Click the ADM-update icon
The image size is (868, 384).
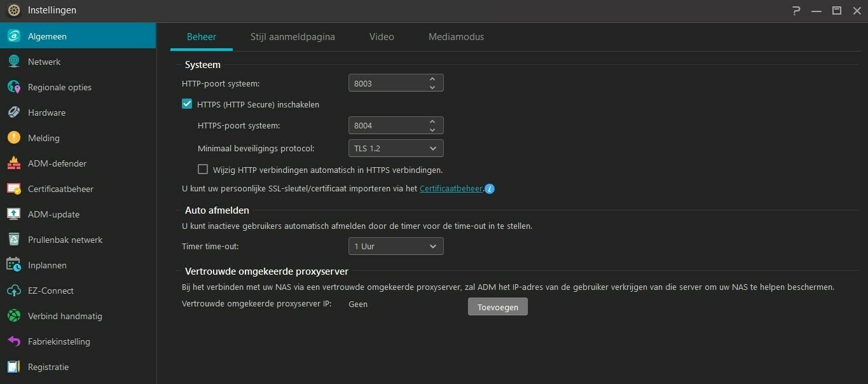(14, 214)
